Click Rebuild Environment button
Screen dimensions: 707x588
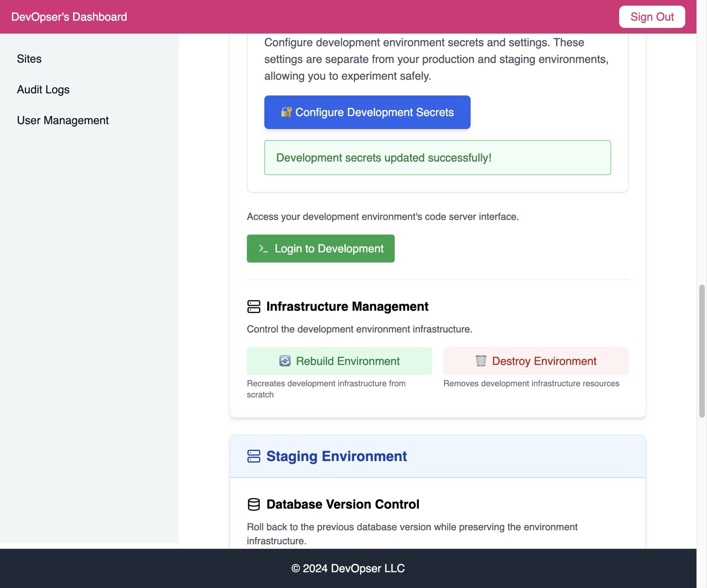click(x=339, y=361)
